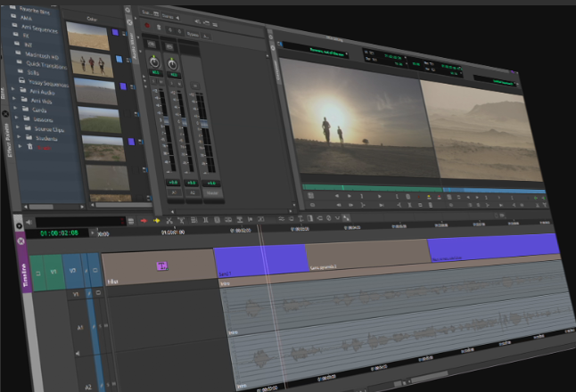Screen dimensions: 576x392
Task: Open the Trash bin icon in Bins list
Action: pos(30,147)
